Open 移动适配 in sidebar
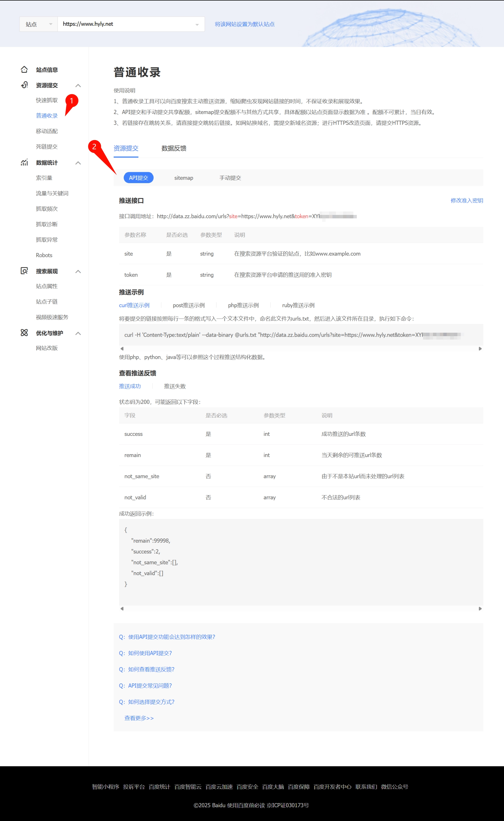This screenshot has height=821, width=504. pos(47,131)
